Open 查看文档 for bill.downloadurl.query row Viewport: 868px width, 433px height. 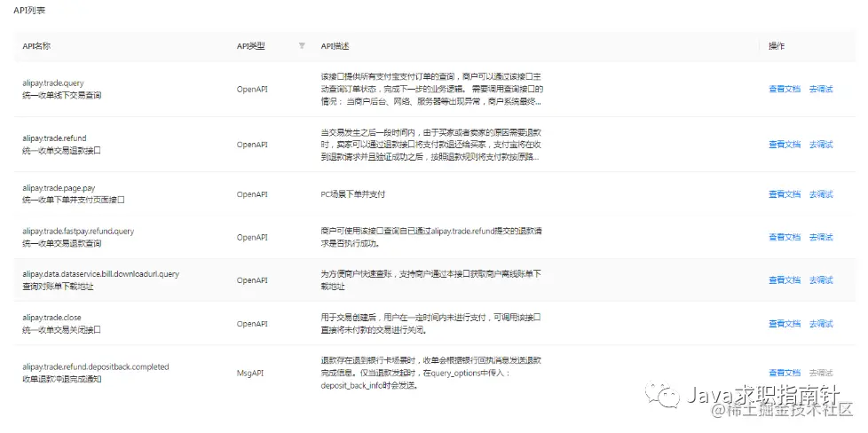[x=785, y=280]
